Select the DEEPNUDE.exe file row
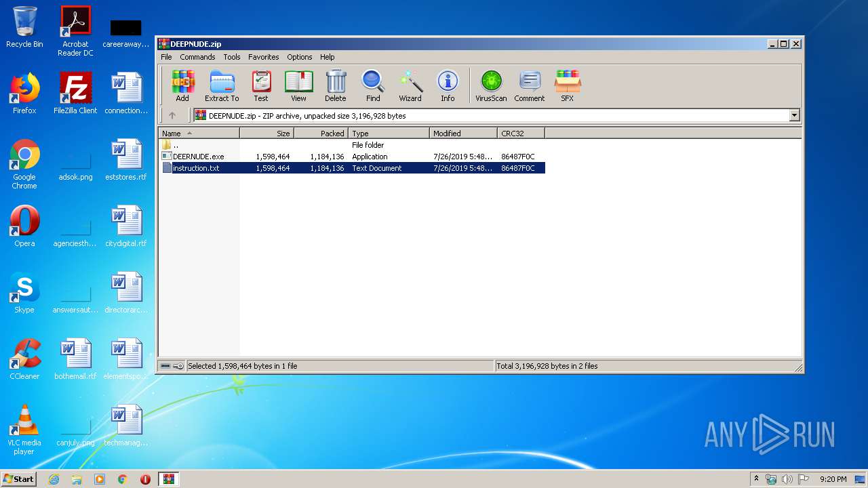 click(x=352, y=157)
